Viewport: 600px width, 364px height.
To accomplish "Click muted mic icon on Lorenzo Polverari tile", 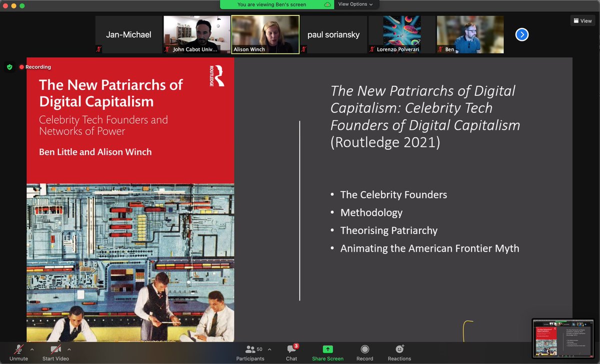I will coord(372,49).
